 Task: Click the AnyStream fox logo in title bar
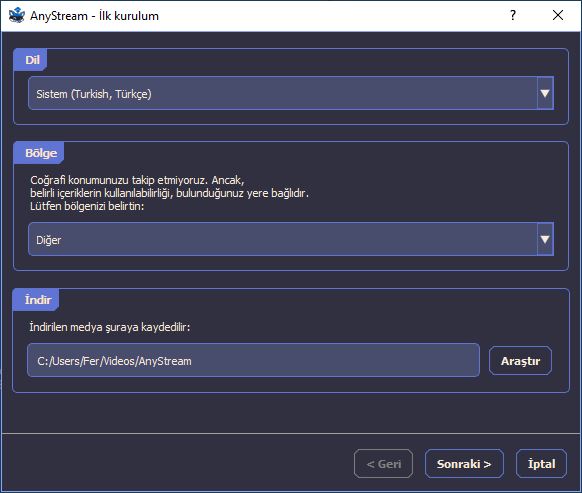(17, 15)
